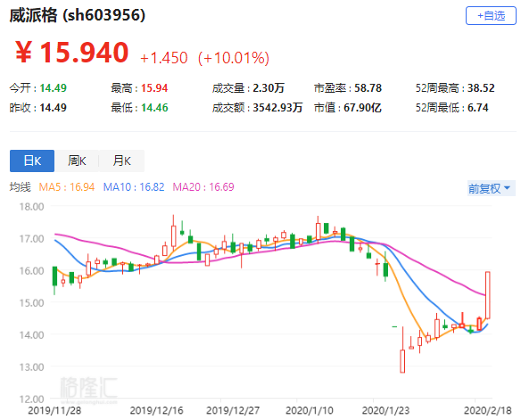Screen dimensions: 521x420
Task: Click the 市值 value 67.90亿
Action: pos(362,108)
